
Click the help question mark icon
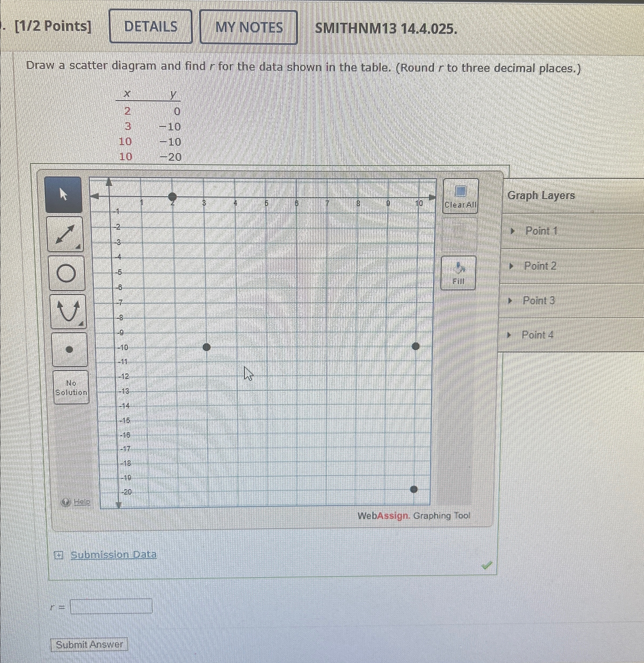point(66,502)
